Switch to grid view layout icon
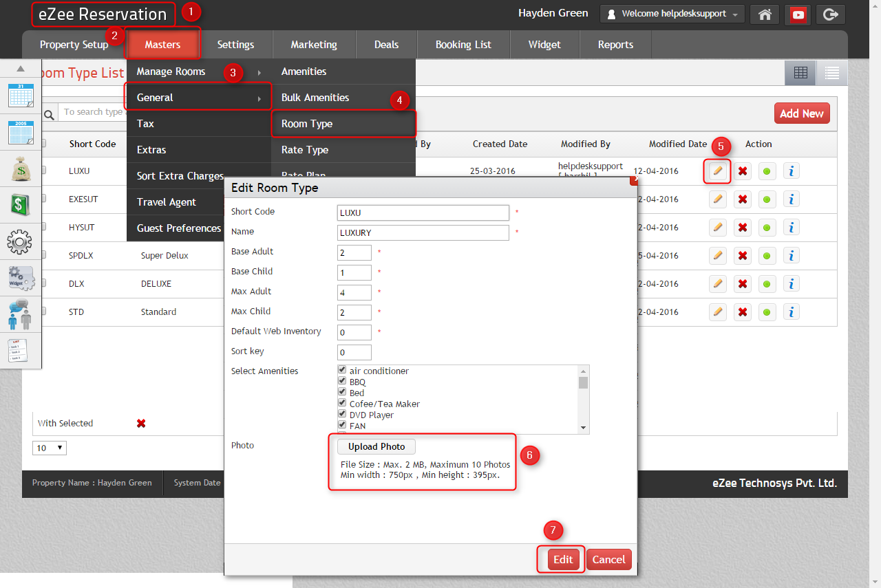Viewport: 881px width, 588px height. coord(800,72)
